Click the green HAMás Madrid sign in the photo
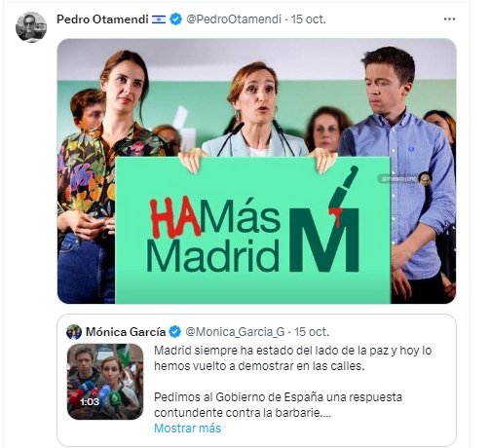This screenshot has width=490, height=448. coord(253,230)
